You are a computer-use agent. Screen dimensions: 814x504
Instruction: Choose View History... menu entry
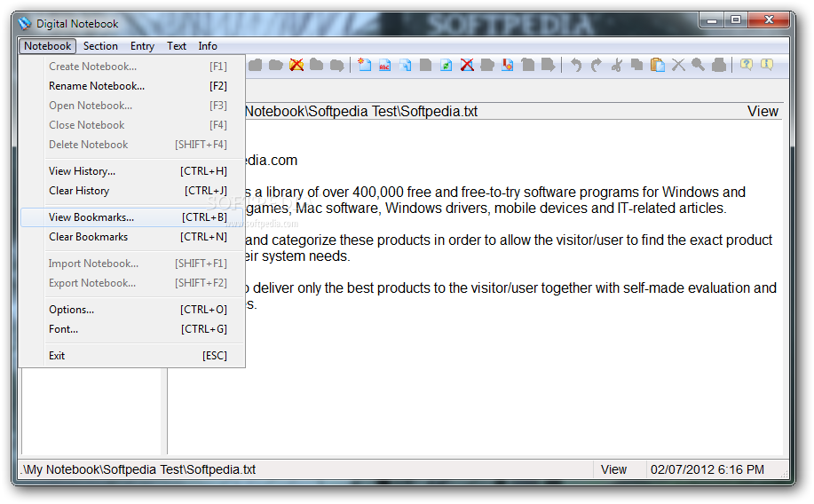point(132,170)
